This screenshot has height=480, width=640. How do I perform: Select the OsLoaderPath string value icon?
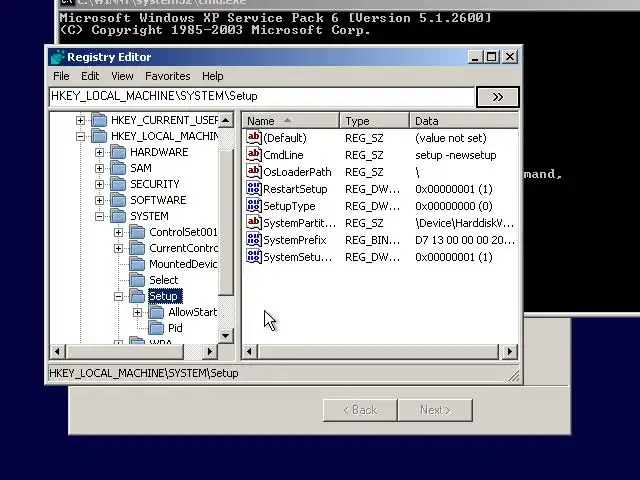(253, 171)
